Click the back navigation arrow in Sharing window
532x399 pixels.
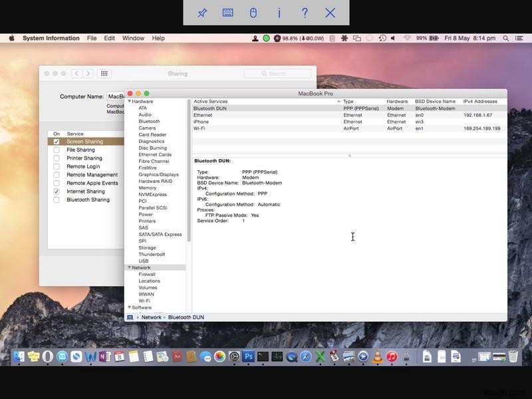pyautogui.click(x=76, y=74)
